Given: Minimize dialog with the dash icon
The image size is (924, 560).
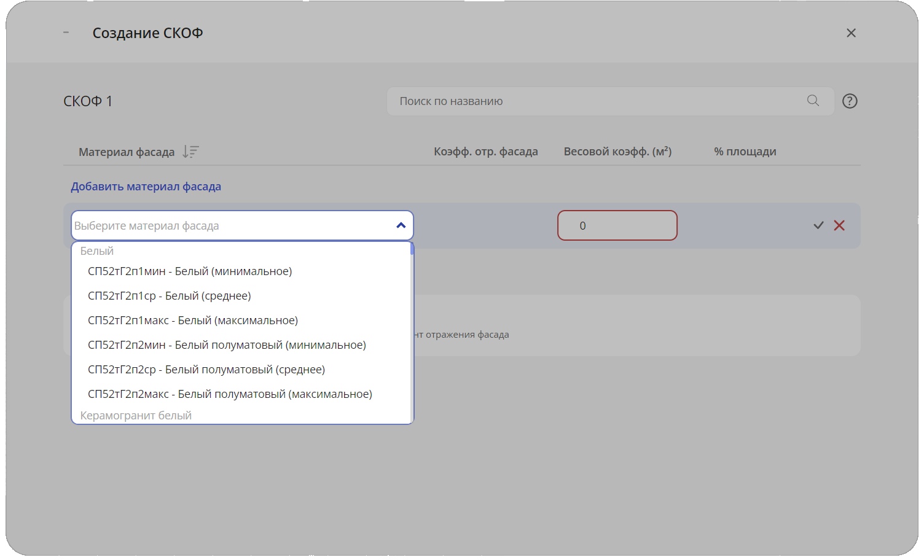Looking at the screenshot, I should (x=66, y=33).
